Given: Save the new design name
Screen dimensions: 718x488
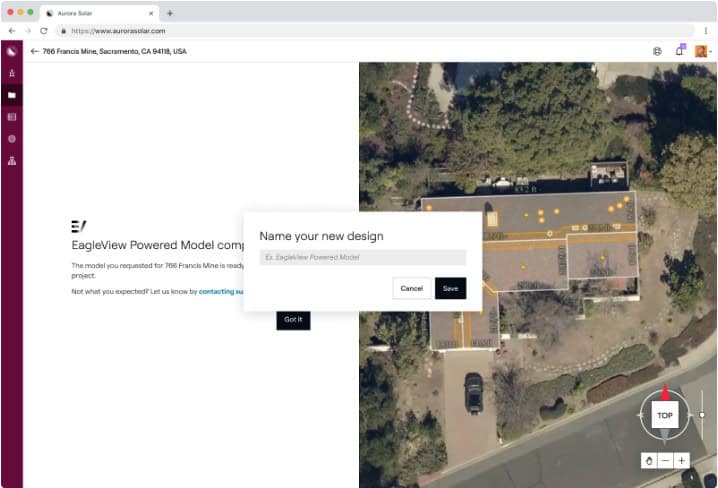Looking at the screenshot, I should coord(451,288).
